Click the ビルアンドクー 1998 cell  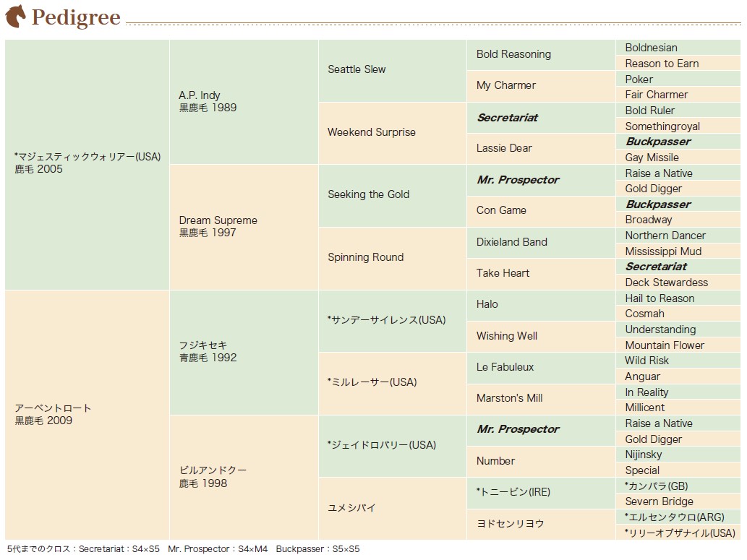tap(244, 477)
